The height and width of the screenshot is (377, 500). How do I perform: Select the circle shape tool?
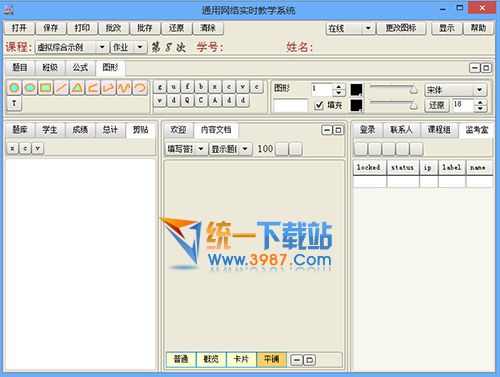point(14,88)
